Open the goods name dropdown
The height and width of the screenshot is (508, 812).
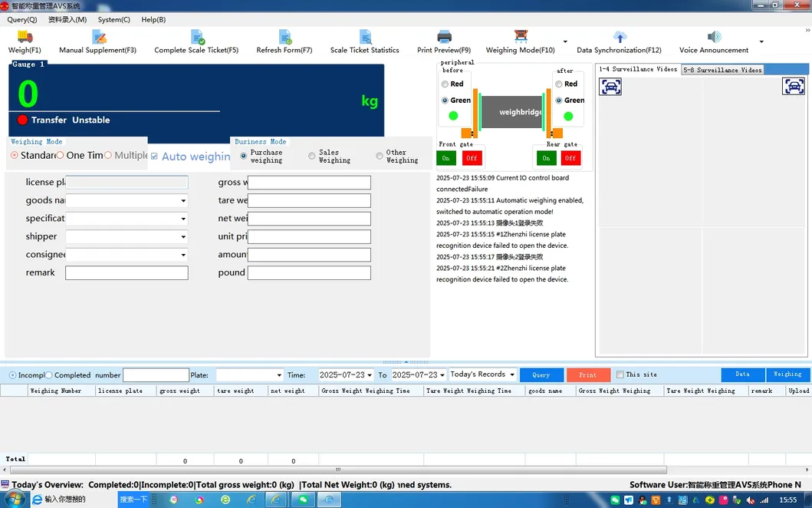[183, 200]
